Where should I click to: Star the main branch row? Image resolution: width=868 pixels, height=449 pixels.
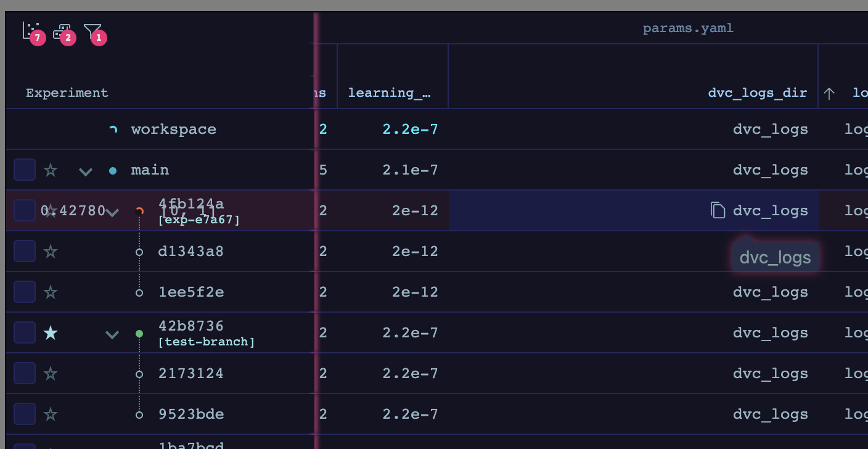point(51,170)
